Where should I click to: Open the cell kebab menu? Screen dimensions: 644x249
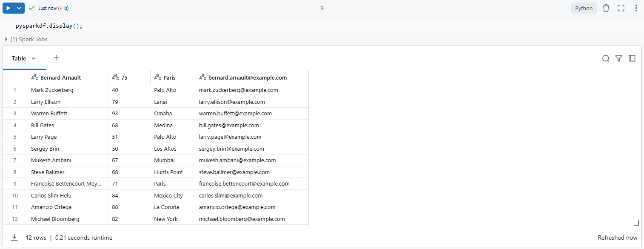point(636,8)
